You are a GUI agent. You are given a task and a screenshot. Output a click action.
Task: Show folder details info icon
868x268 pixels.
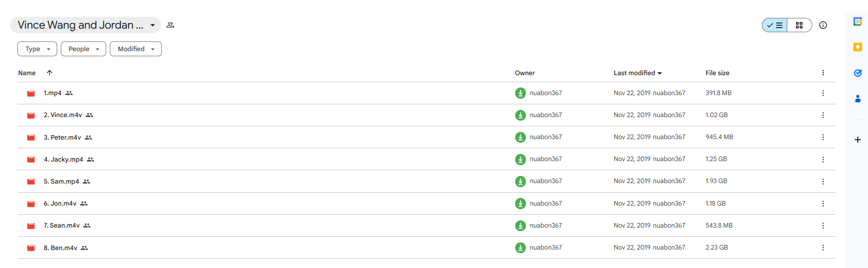coord(823,25)
